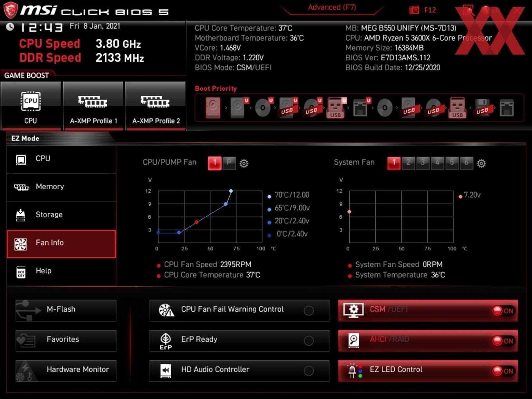Click the Memory module icon in sidebar
Screen dimensions: 532x399
(21, 187)
